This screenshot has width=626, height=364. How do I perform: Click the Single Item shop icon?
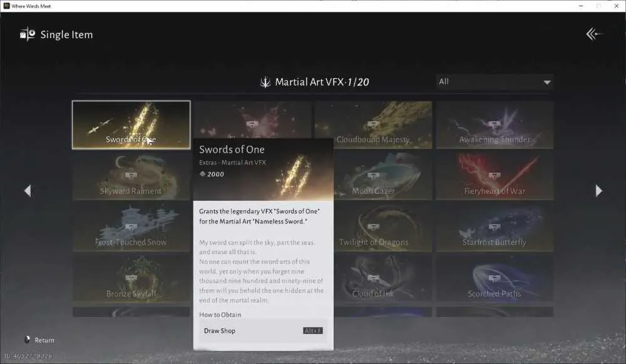click(x=28, y=34)
